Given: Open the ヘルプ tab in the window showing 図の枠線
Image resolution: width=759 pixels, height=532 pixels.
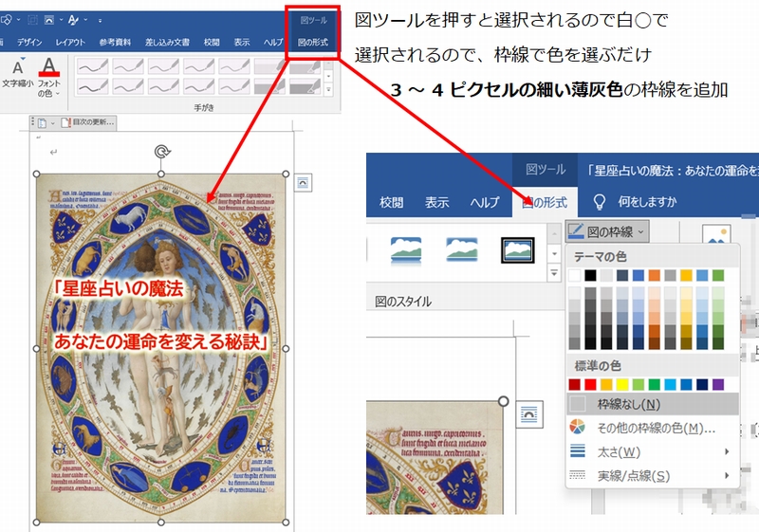Looking at the screenshot, I should pos(485,203).
